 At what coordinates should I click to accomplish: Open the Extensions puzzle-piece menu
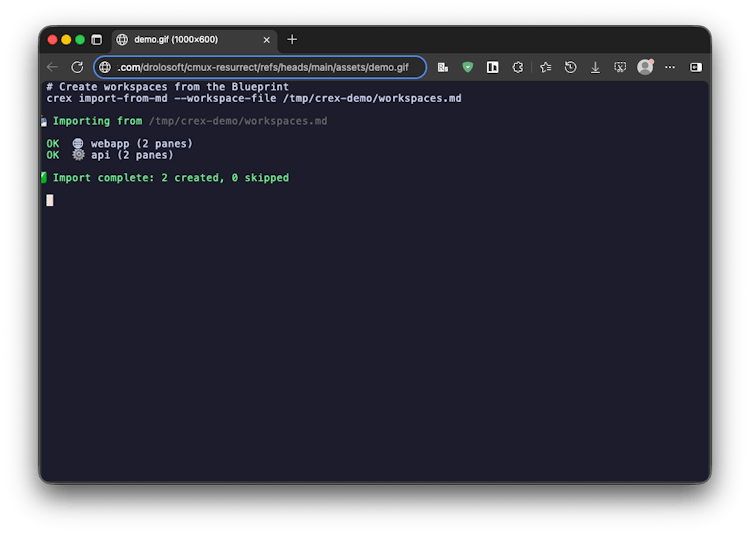point(518,67)
